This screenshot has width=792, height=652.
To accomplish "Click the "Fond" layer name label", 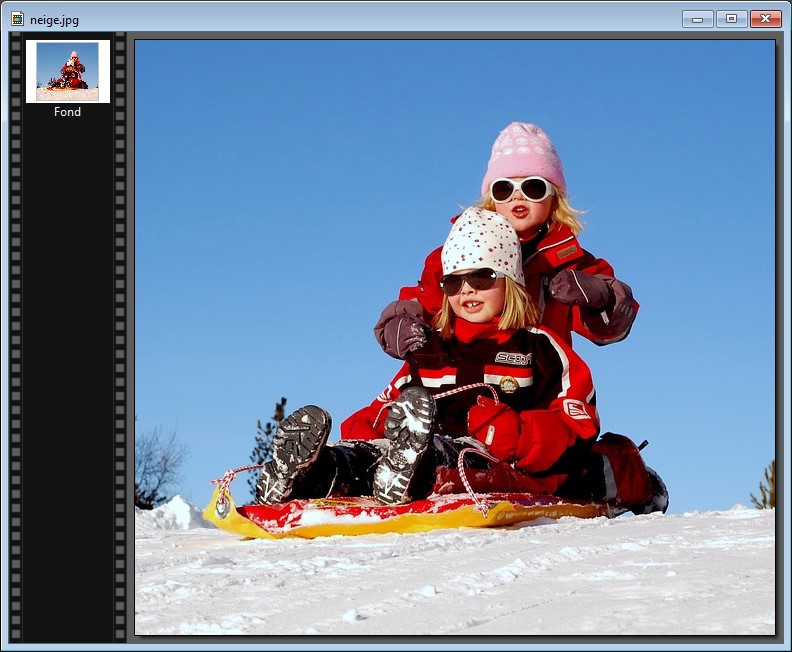I will click(68, 112).
